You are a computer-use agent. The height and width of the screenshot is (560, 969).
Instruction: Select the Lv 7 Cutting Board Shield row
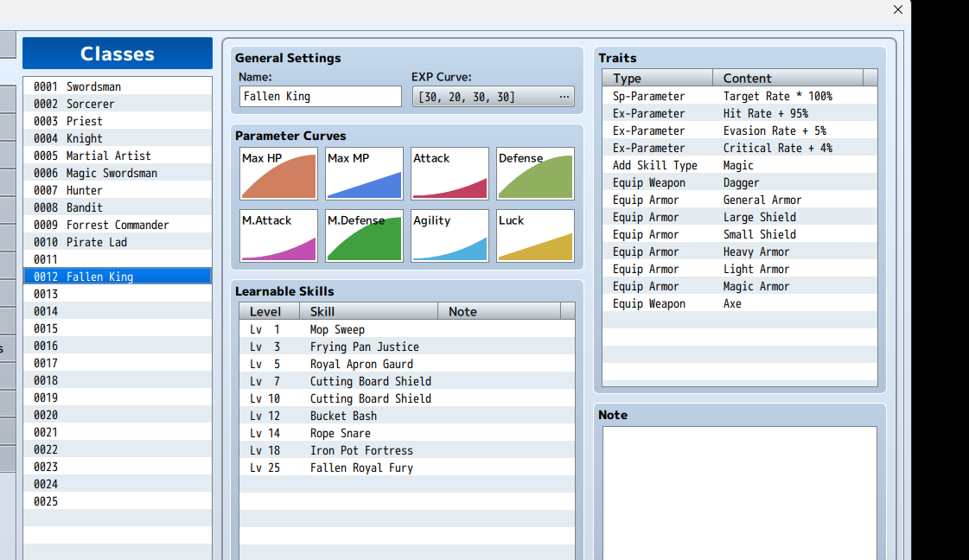[x=407, y=382]
